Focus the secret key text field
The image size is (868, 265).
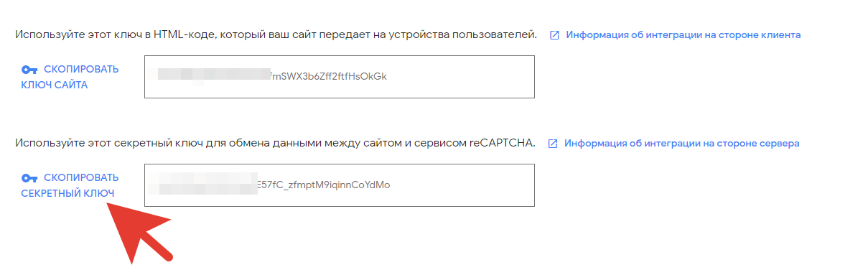[x=340, y=185]
